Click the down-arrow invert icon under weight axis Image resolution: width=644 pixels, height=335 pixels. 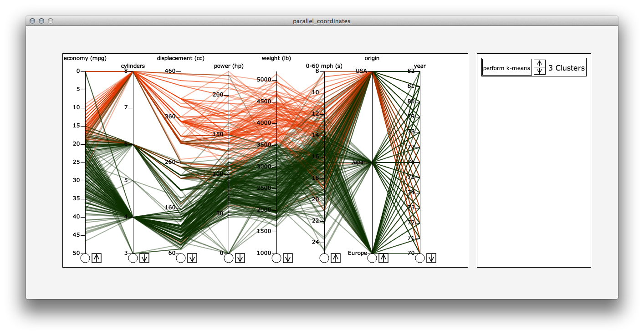(x=288, y=258)
